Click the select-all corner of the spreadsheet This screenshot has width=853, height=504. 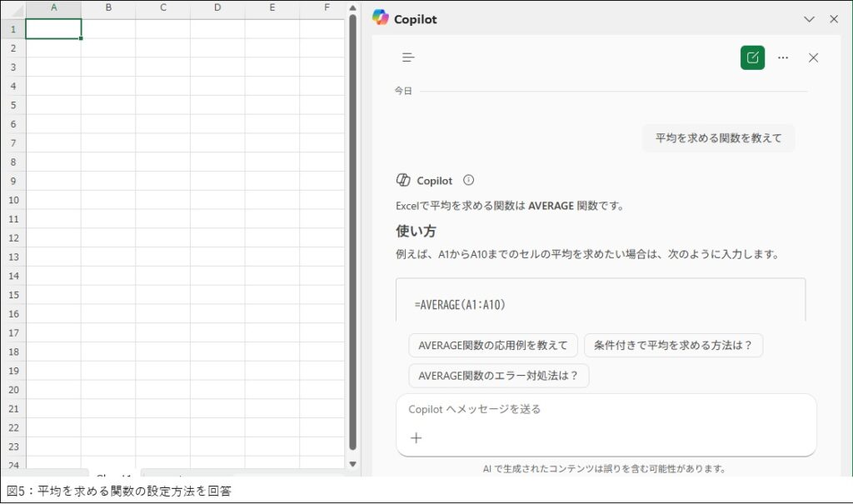pyautogui.click(x=12, y=7)
